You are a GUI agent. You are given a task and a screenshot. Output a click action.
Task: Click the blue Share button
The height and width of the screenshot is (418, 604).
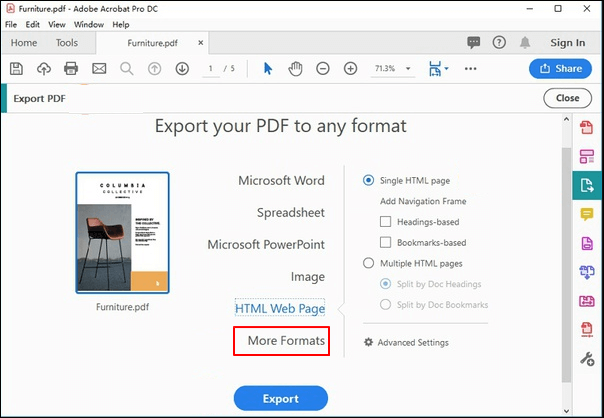560,69
